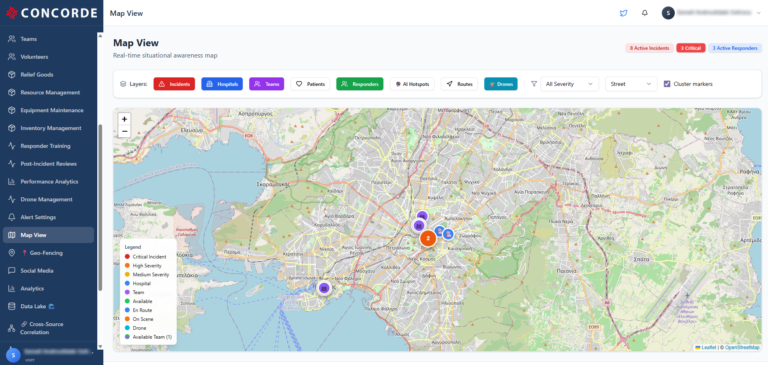Image resolution: width=768 pixels, height=365 pixels.
Task: Click the Social Media chat bubble icon
Action: pos(12,270)
